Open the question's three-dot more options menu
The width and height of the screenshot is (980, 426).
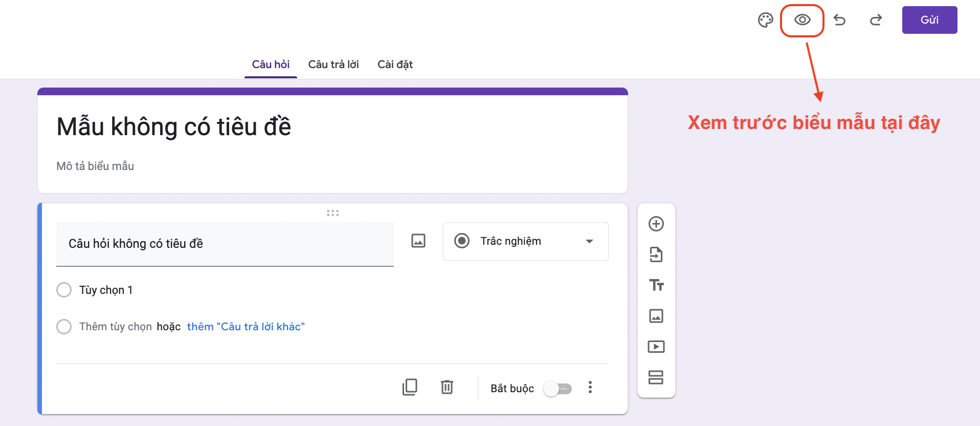pos(590,387)
